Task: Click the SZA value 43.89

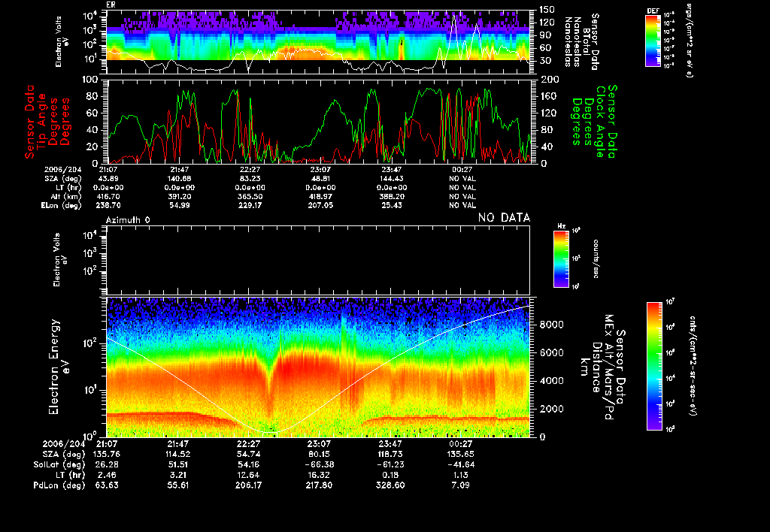Action: (108, 179)
